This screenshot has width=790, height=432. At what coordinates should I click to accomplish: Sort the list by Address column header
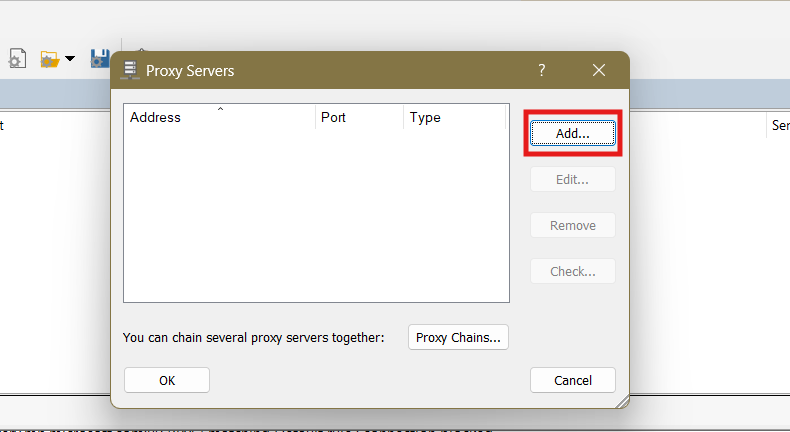[219, 117]
